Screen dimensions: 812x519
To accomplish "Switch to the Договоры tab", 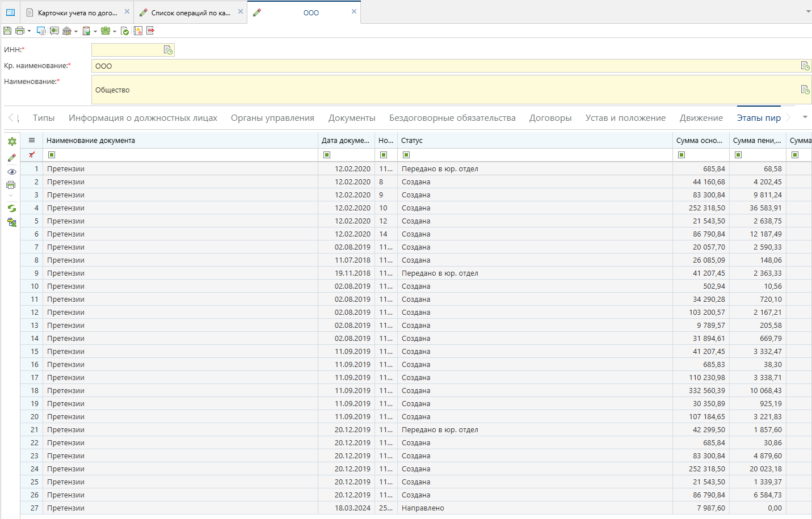I will coord(550,118).
